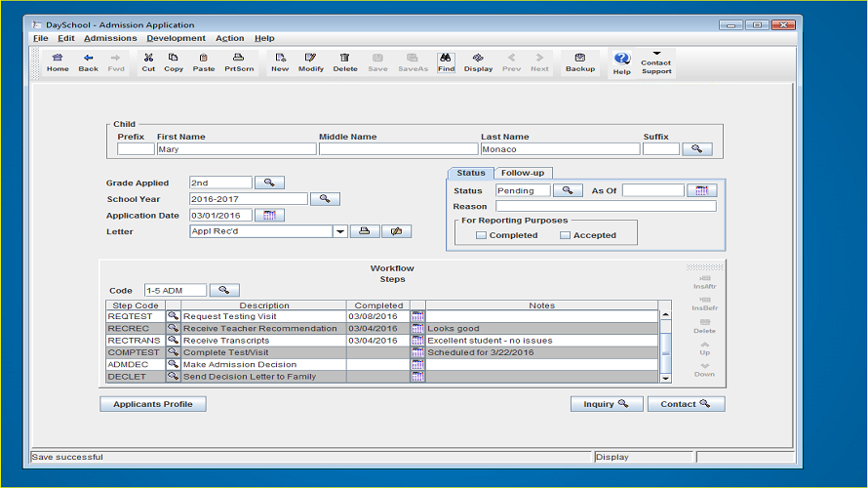Click the Display toolbar icon
The image size is (868, 488).
(478, 62)
